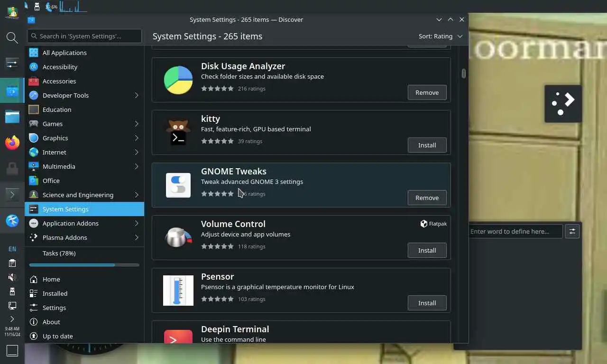Open the removable devices tray icon
This screenshot has width=607, height=364.
pyautogui.click(x=12, y=291)
